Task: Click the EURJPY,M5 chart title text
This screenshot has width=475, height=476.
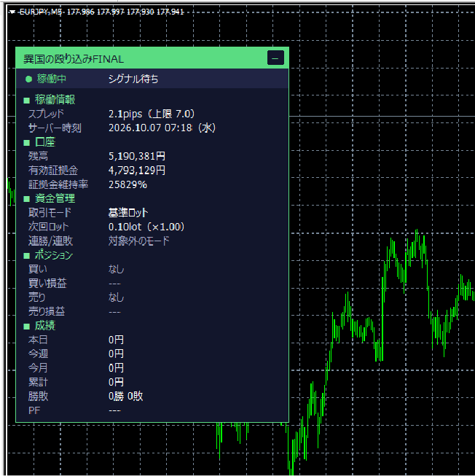Action: 41,12
